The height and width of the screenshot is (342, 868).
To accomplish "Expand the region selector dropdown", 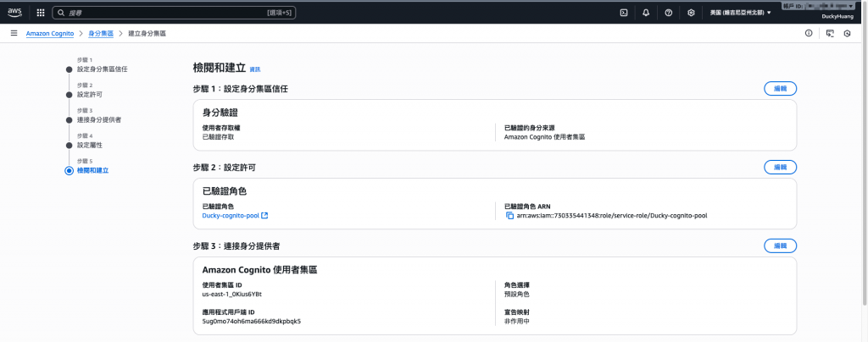I will pyautogui.click(x=740, y=13).
